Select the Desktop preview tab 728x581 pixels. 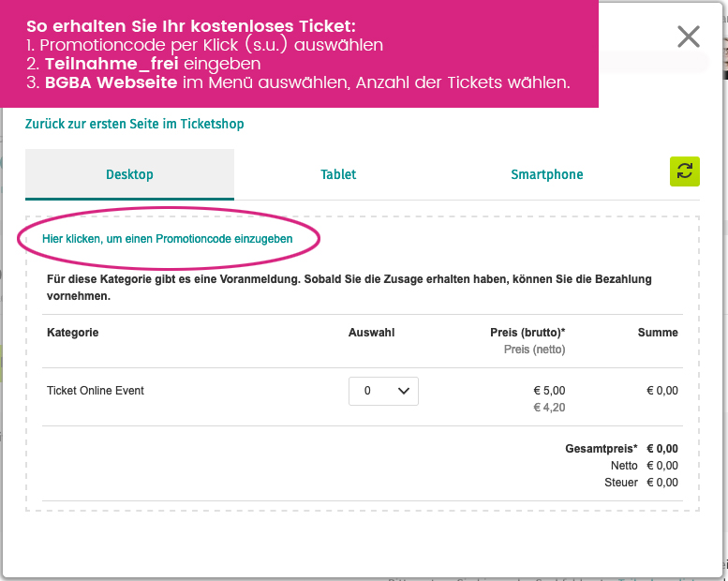129,174
